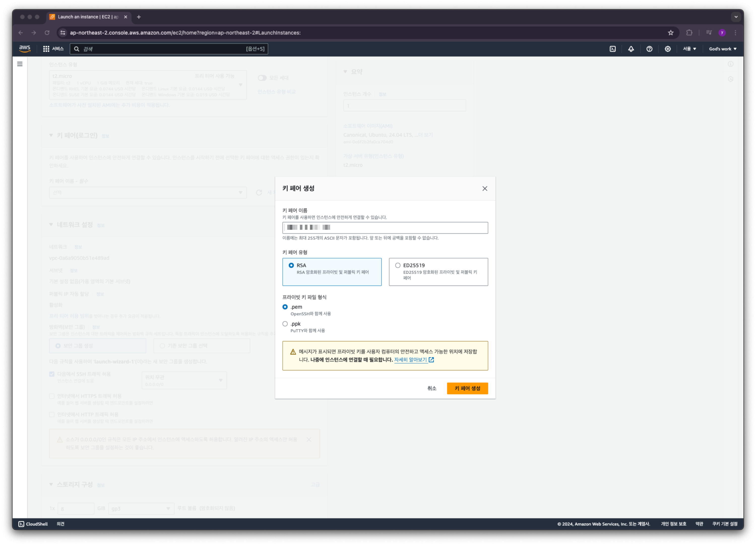Open the 의견 feedback link in footer
Viewport: 756px width, 545px height.
coord(60,524)
